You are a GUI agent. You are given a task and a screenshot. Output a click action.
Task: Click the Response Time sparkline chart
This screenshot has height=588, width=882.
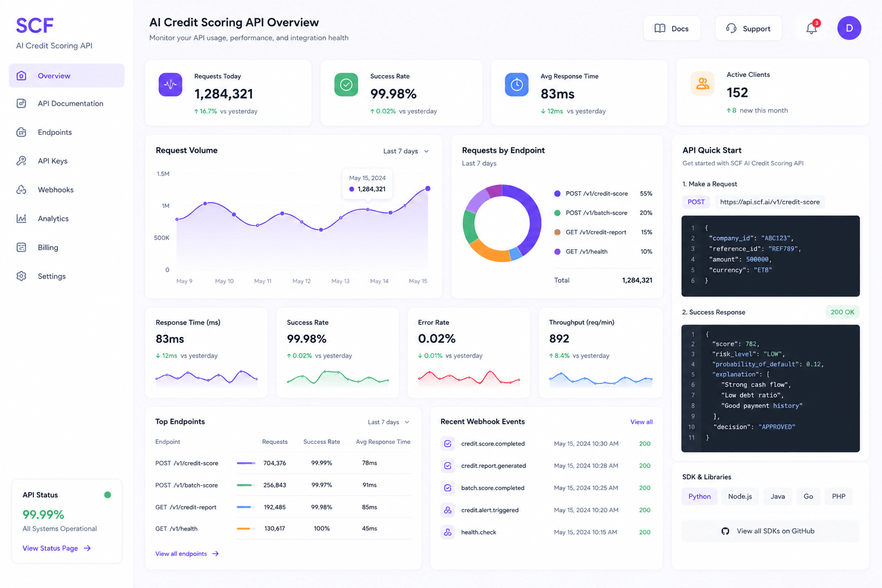pyautogui.click(x=207, y=377)
